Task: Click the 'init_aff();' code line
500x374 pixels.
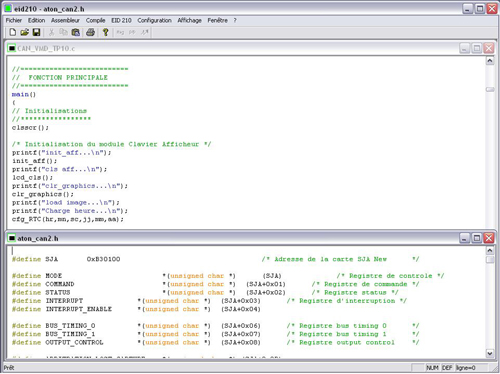Action: pos(34,161)
